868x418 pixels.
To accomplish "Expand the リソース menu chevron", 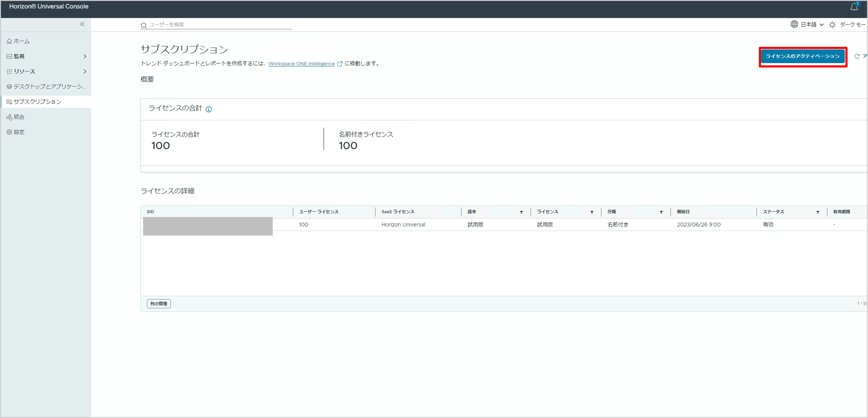I will [85, 71].
